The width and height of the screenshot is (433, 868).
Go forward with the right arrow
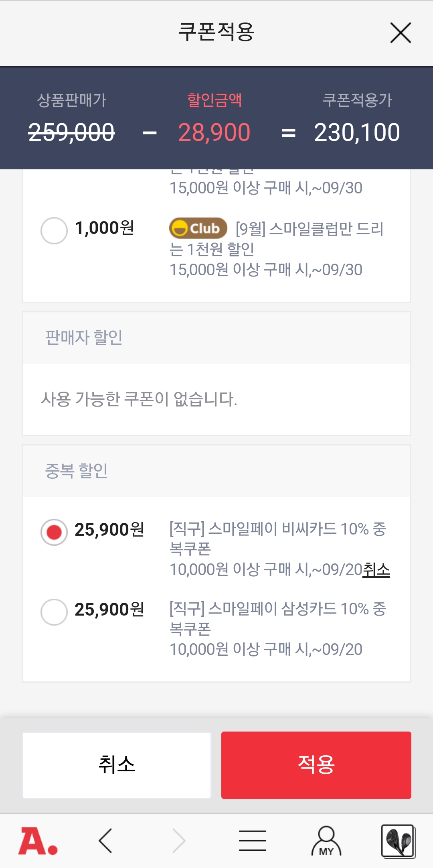pos(179,841)
